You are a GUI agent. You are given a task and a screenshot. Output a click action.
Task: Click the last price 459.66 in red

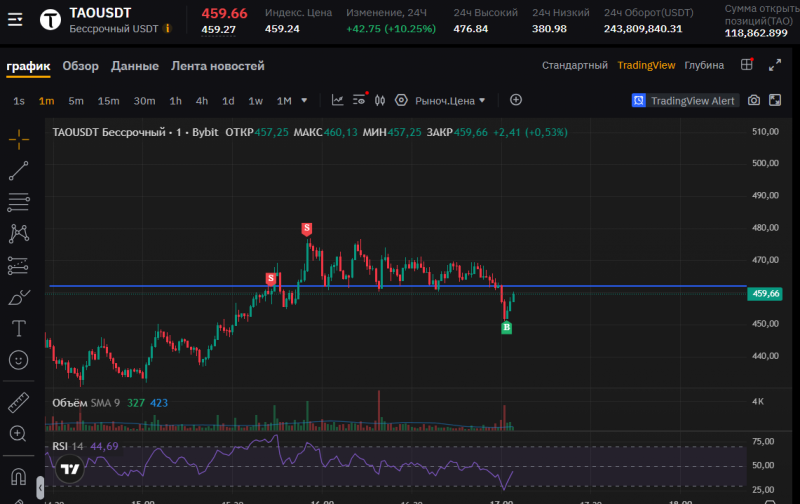tap(224, 14)
